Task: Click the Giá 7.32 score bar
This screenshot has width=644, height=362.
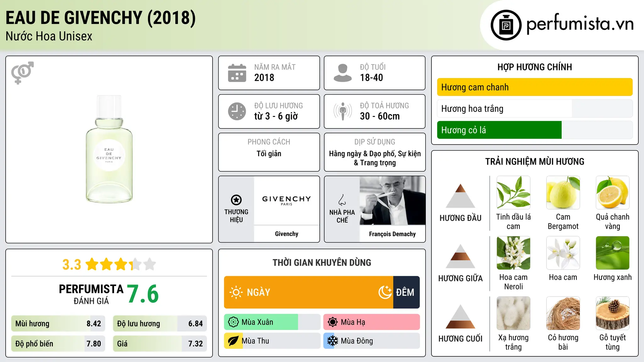Action: click(x=160, y=344)
